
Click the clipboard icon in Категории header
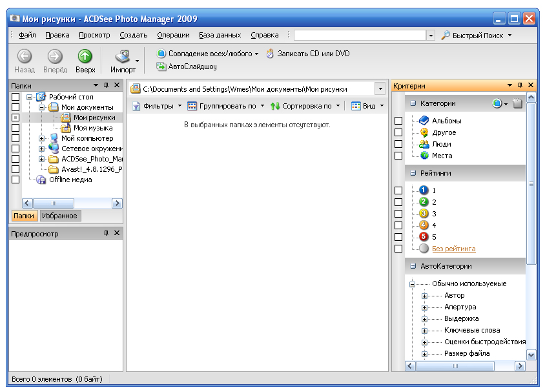tap(517, 103)
